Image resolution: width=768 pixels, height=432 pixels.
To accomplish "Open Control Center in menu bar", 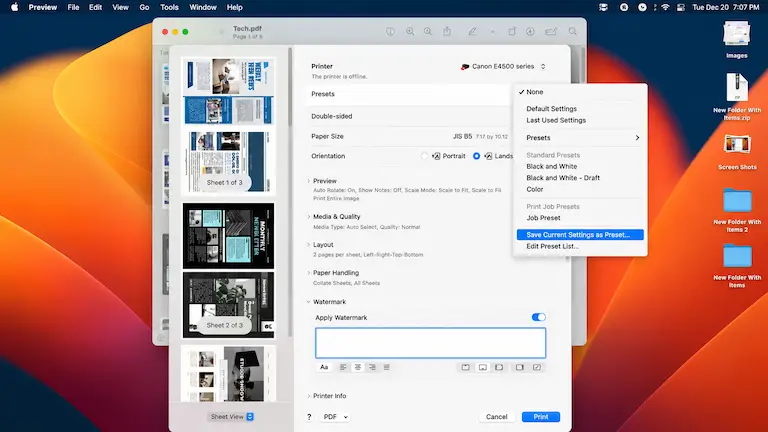I will coord(681,7).
